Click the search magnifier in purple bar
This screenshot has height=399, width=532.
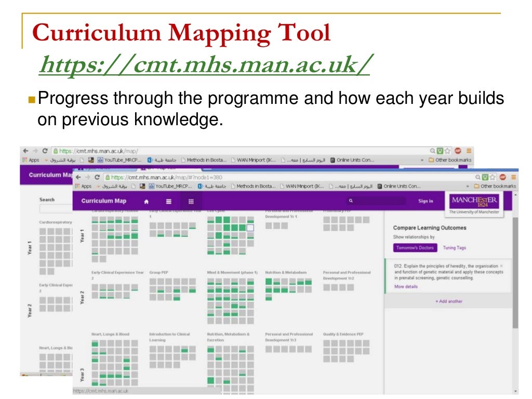click(351, 201)
